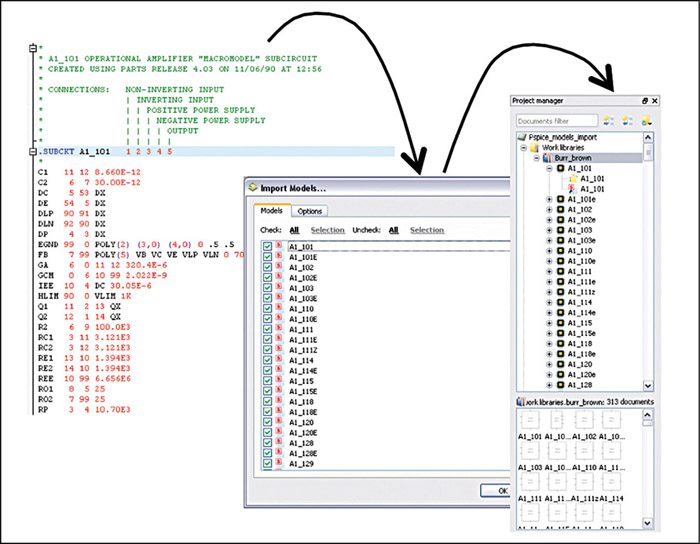Click the Documents filter input field

558,121
